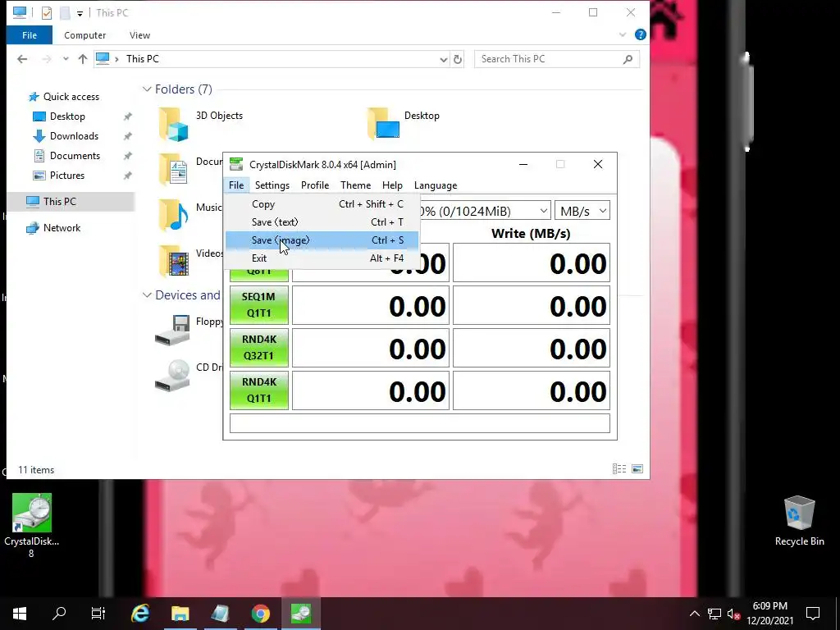Choose Save (text) in the File menu
Image resolution: width=840 pixels, height=630 pixels.
click(x=322, y=221)
